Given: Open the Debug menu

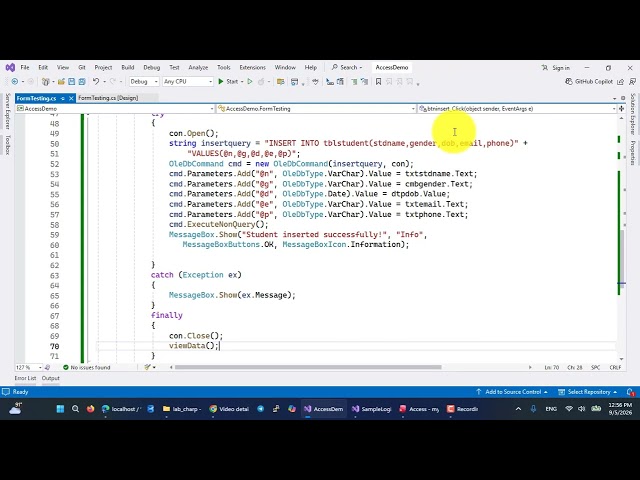Looking at the screenshot, I should point(151,67).
